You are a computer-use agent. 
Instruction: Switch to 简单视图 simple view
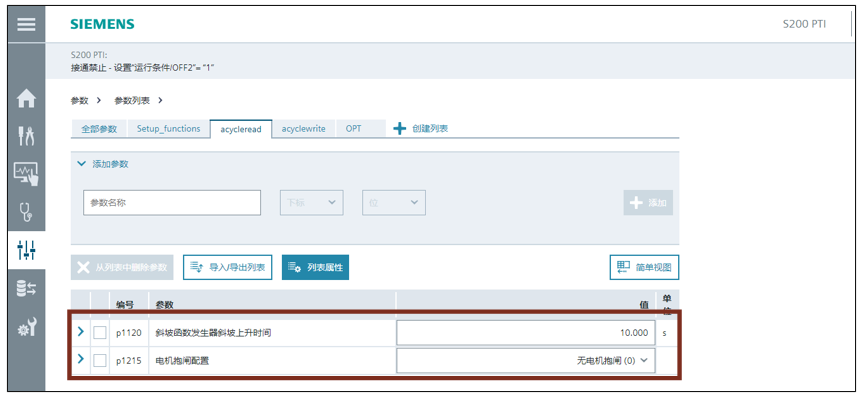pos(644,267)
